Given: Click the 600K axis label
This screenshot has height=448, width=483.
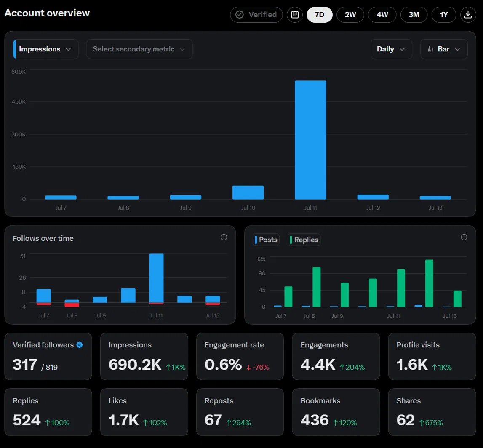Looking at the screenshot, I should tap(19, 72).
